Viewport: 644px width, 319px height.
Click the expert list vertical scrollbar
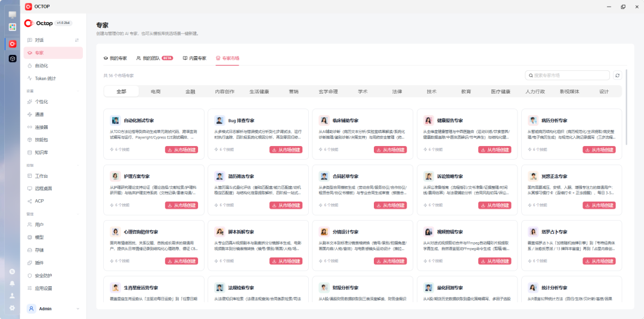point(626,109)
